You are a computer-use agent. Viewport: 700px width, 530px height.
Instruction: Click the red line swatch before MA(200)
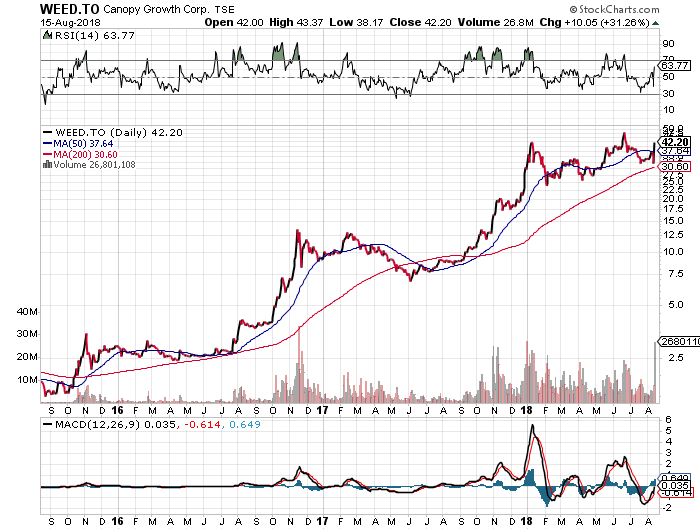(x=47, y=154)
